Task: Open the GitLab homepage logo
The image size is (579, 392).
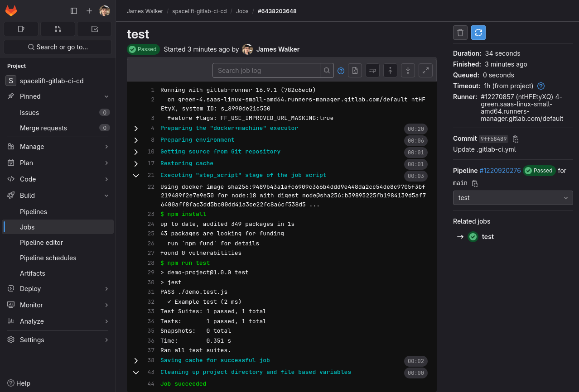Action: click(11, 11)
